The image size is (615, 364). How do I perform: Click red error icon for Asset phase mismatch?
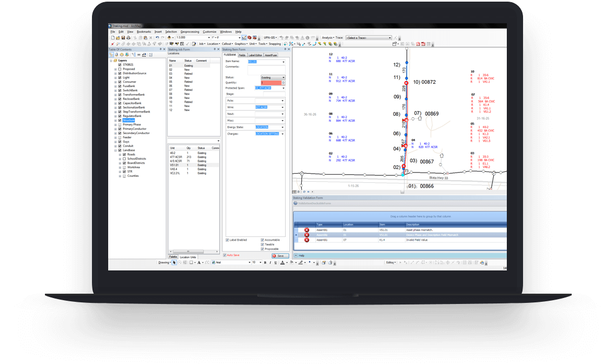[x=307, y=230]
